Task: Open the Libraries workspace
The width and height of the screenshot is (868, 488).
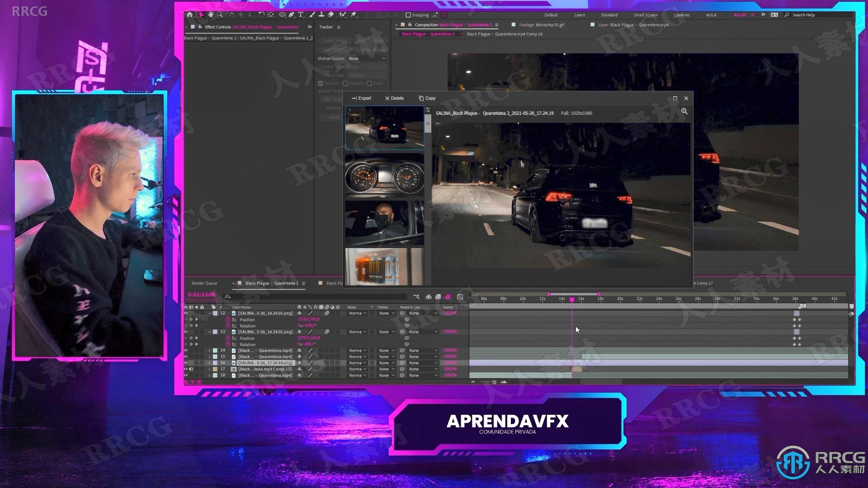Action: tap(682, 15)
